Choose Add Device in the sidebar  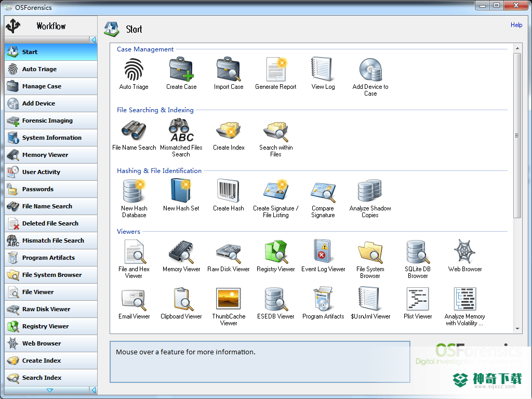51,103
